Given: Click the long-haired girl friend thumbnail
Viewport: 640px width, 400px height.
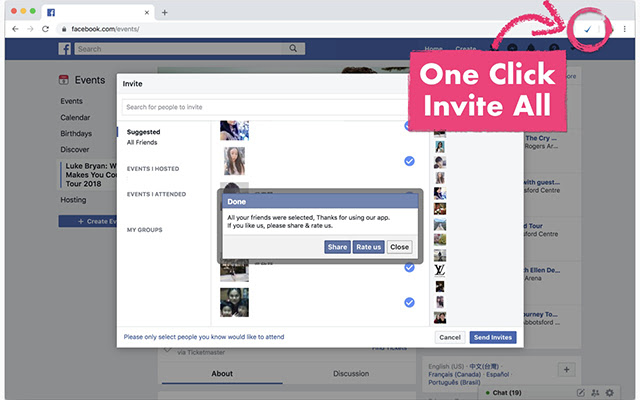Looking at the screenshot, I should pyautogui.click(x=234, y=161).
